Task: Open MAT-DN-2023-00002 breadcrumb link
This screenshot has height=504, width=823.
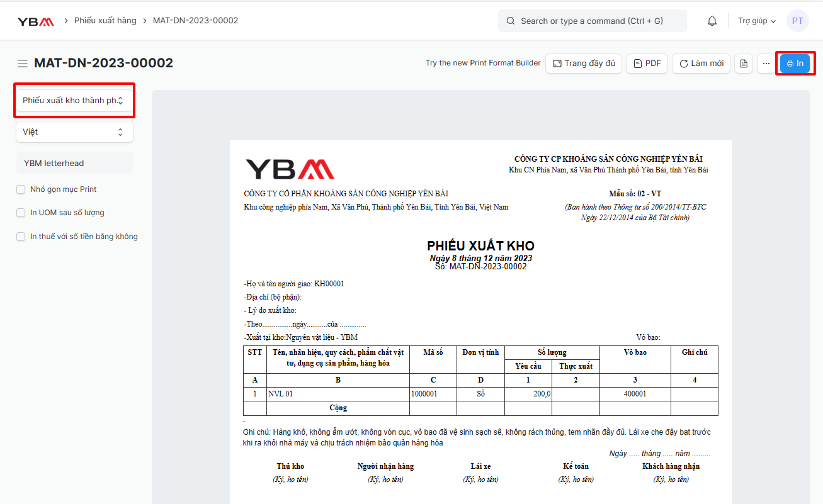Action: tap(195, 21)
